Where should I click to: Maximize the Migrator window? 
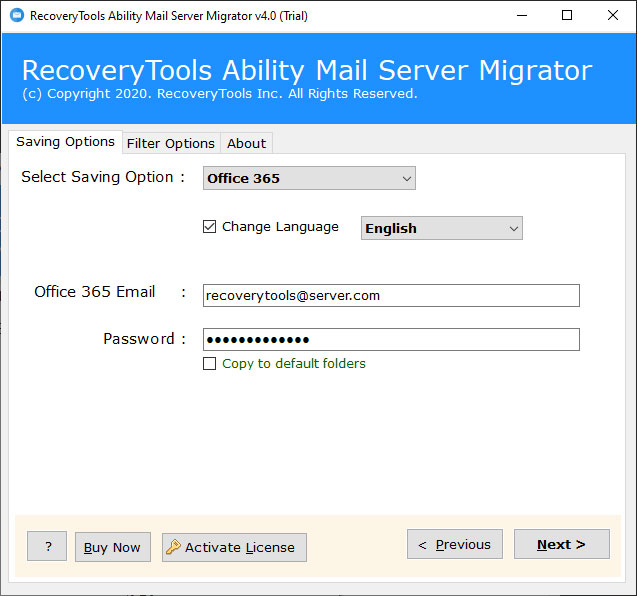[x=567, y=15]
